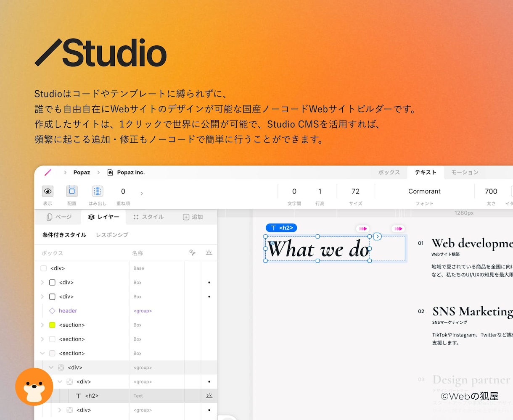Toggle the 表示 eye visibility button
Viewport: 513px width, 420px height.
(x=48, y=192)
